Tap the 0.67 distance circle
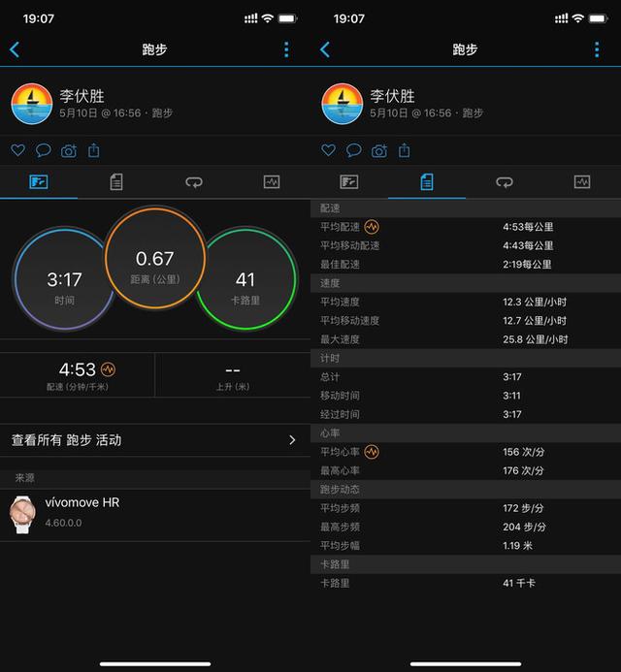This screenshot has height=672, width=621. pyautogui.click(x=155, y=258)
